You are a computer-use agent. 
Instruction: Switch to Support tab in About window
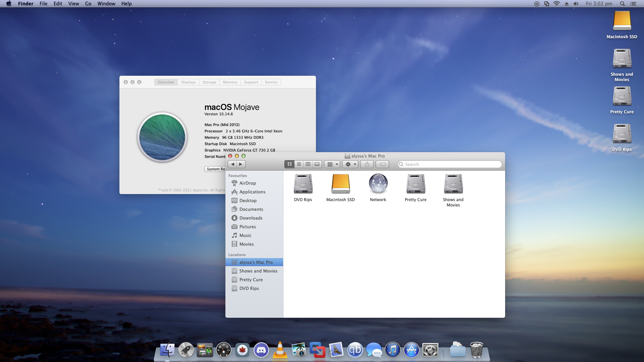[251, 82]
